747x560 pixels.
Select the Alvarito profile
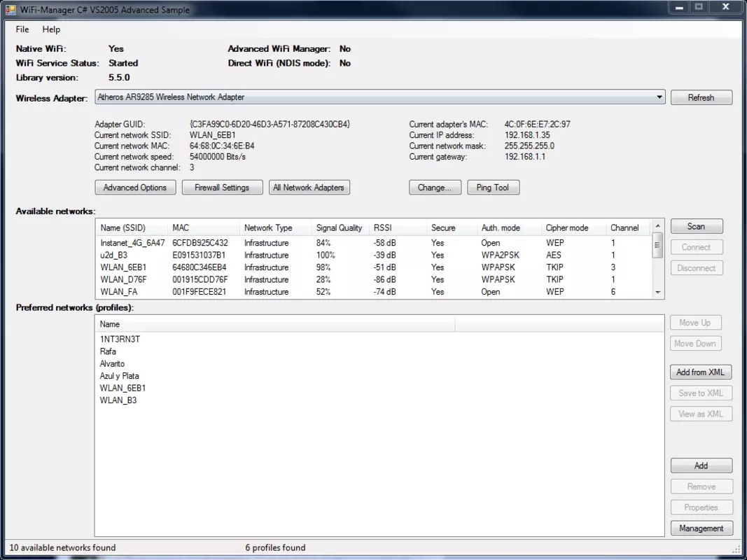[113, 364]
